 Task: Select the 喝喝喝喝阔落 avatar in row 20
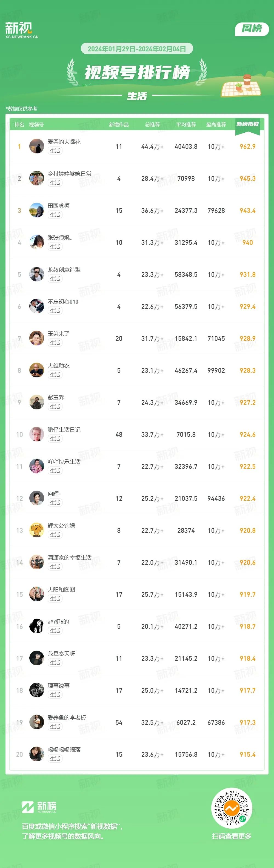pyautogui.click(x=36, y=754)
